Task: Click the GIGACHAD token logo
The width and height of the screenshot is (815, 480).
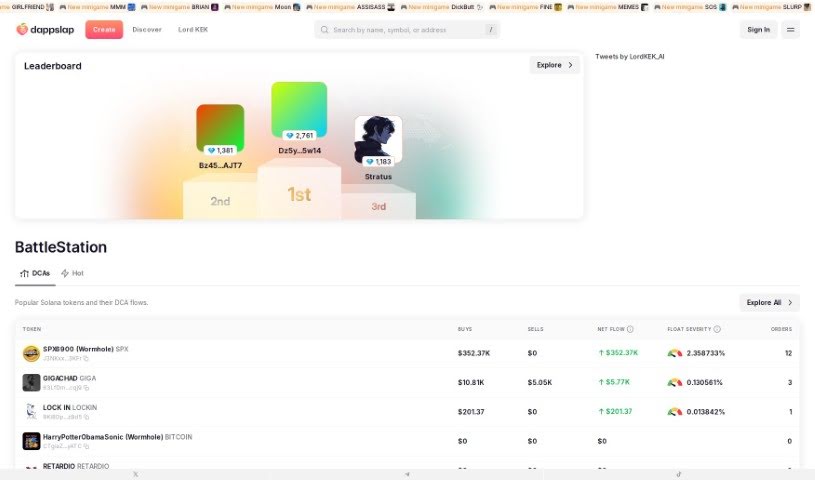Action: click(x=31, y=382)
